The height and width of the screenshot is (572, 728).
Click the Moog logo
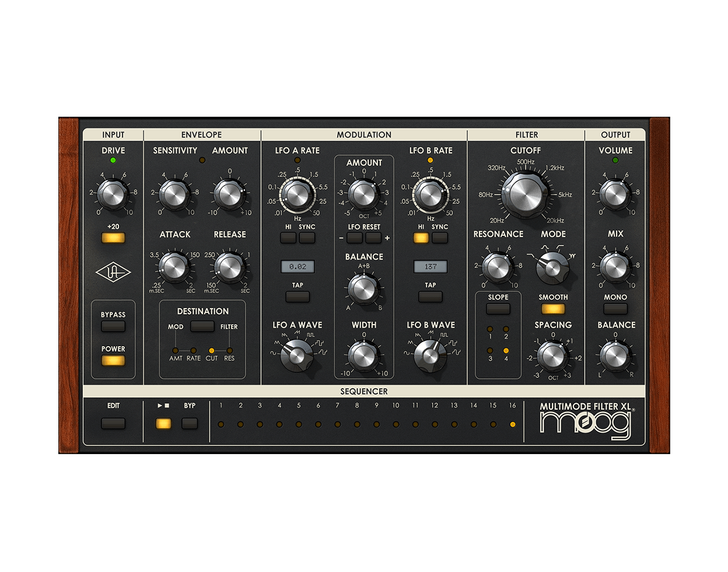point(586,425)
